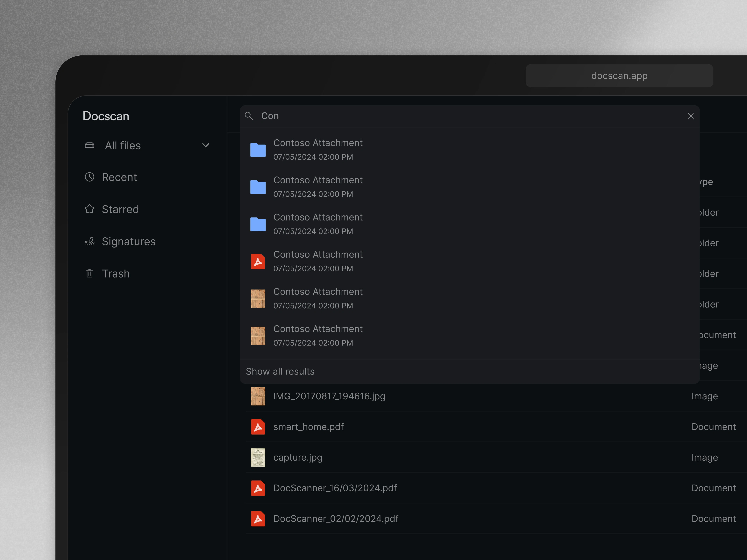The image size is (747, 560).
Task: Click Show all results link
Action: (280, 371)
